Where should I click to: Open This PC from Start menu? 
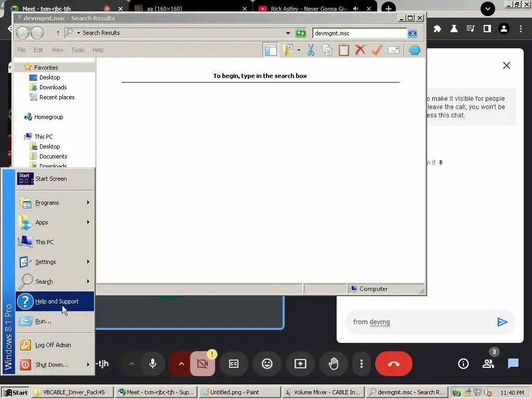(55, 242)
